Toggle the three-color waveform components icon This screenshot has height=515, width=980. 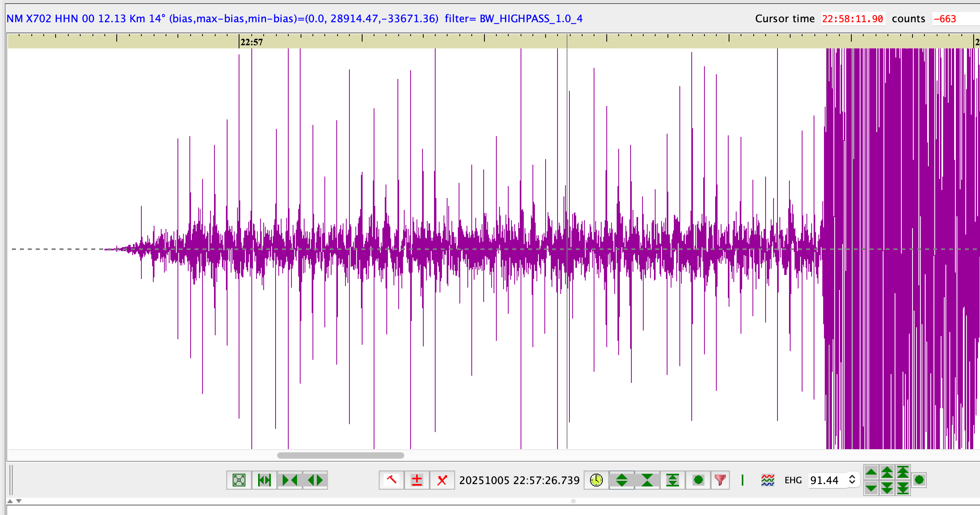click(x=768, y=480)
